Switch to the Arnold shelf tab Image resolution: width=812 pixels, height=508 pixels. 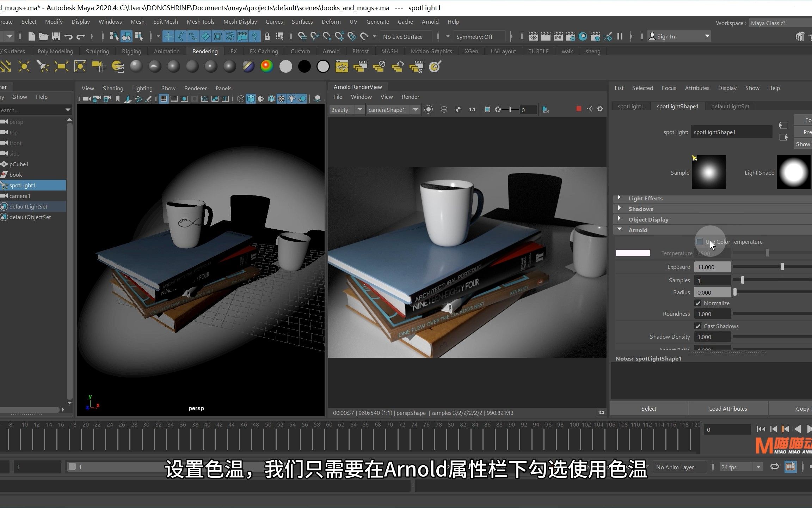(331, 51)
